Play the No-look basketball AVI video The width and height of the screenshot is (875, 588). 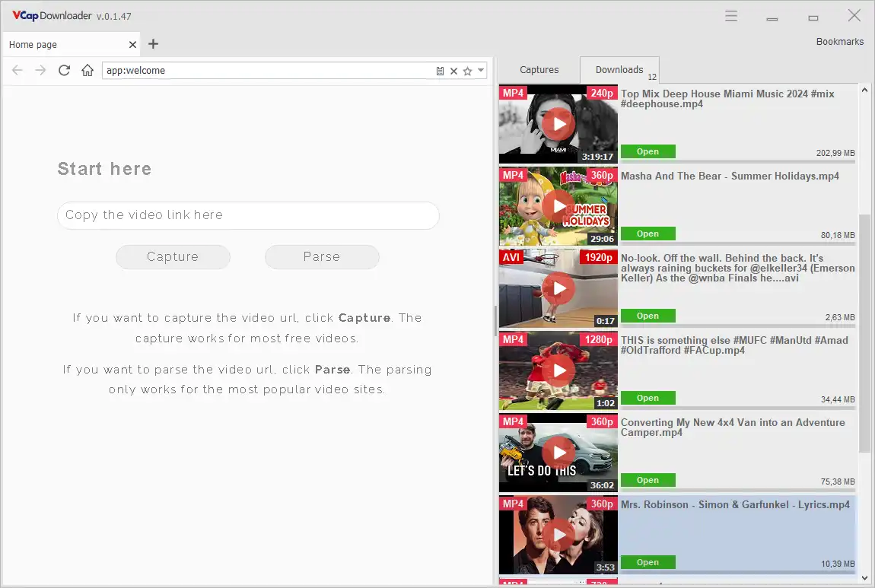pyautogui.click(x=558, y=288)
